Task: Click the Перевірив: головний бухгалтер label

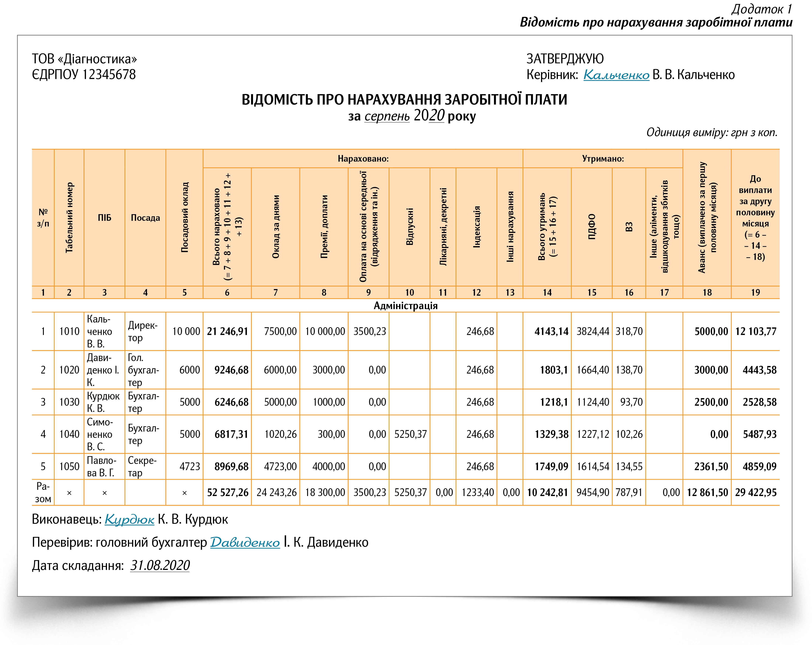Action: click(119, 543)
